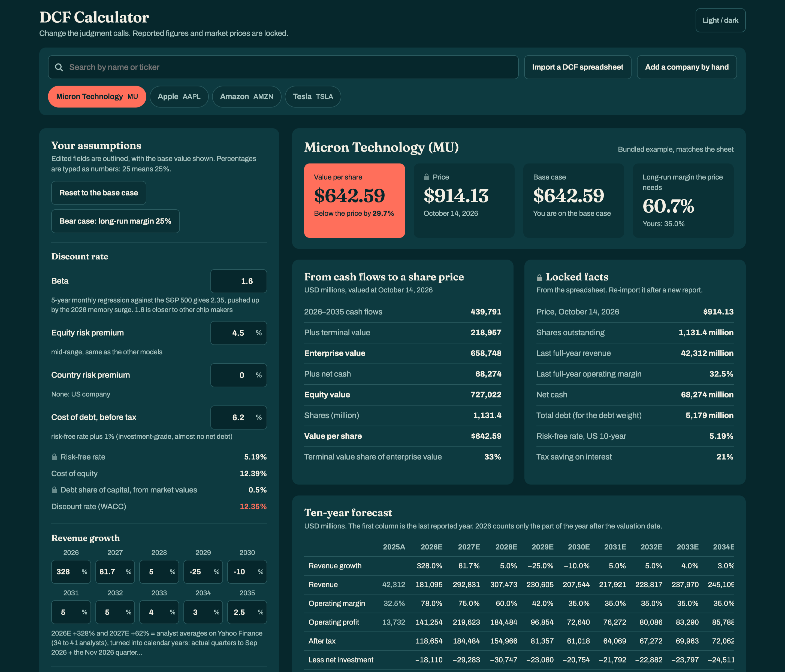Toggle Light / dark theme
Viewport: 785px width, 672px height.
coord(720,20)
